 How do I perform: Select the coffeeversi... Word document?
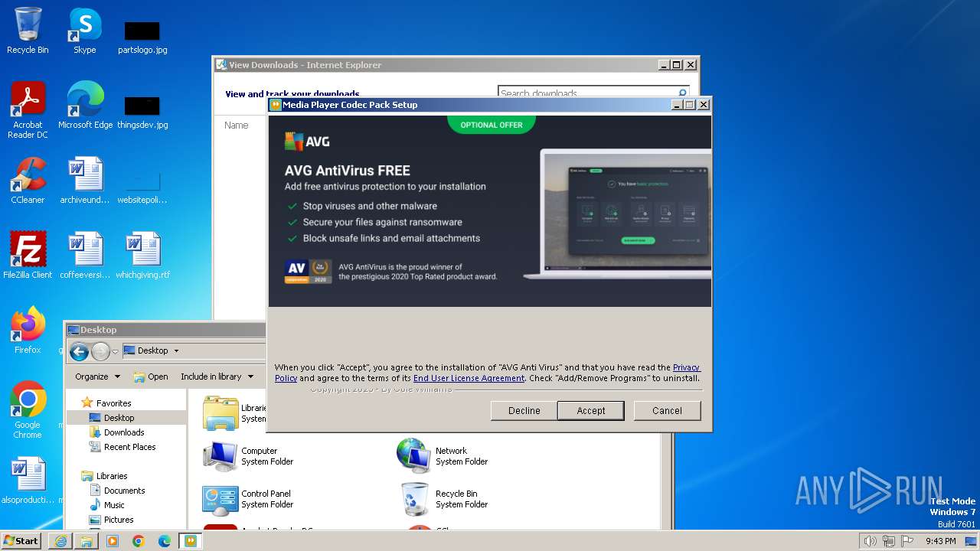click(85, 255)
